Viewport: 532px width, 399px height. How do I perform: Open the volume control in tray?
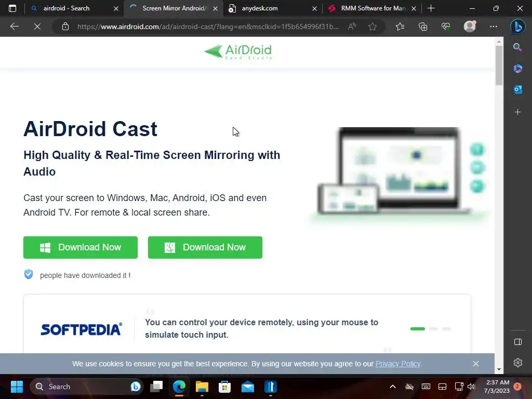471,387
